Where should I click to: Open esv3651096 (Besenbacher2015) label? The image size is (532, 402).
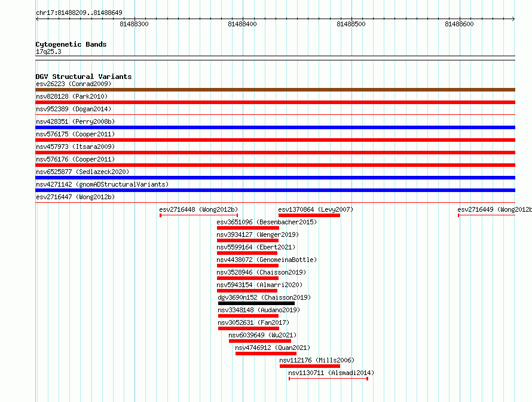(x=267, y=222)
